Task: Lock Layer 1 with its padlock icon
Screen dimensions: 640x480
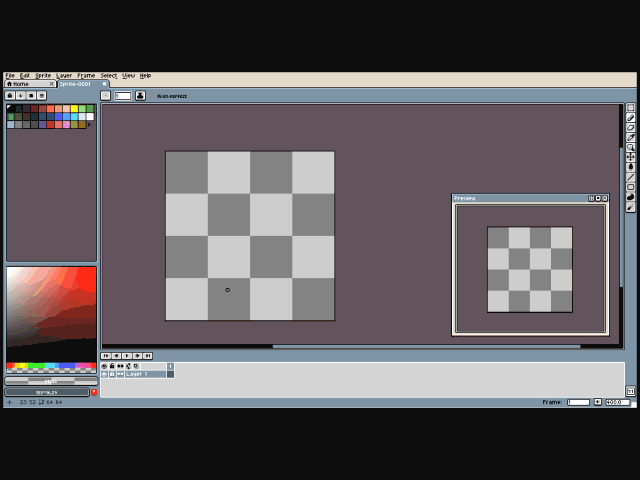Action: pyautogui.click(x=112, y=374)
